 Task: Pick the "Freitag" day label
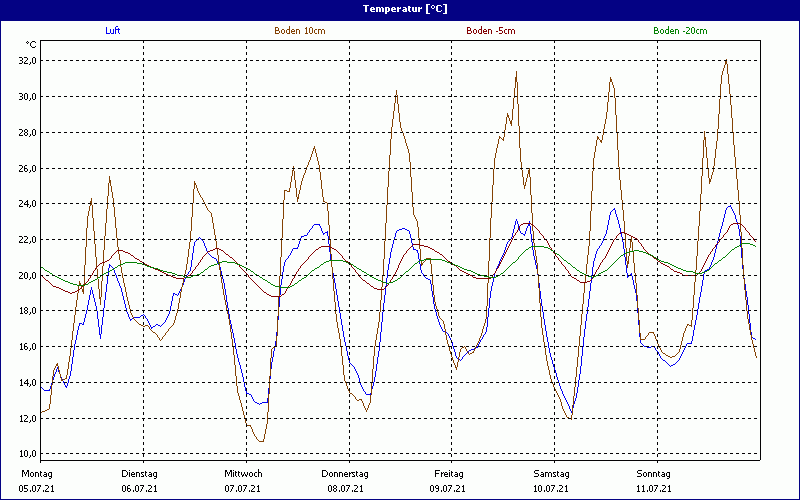point(450,473)
